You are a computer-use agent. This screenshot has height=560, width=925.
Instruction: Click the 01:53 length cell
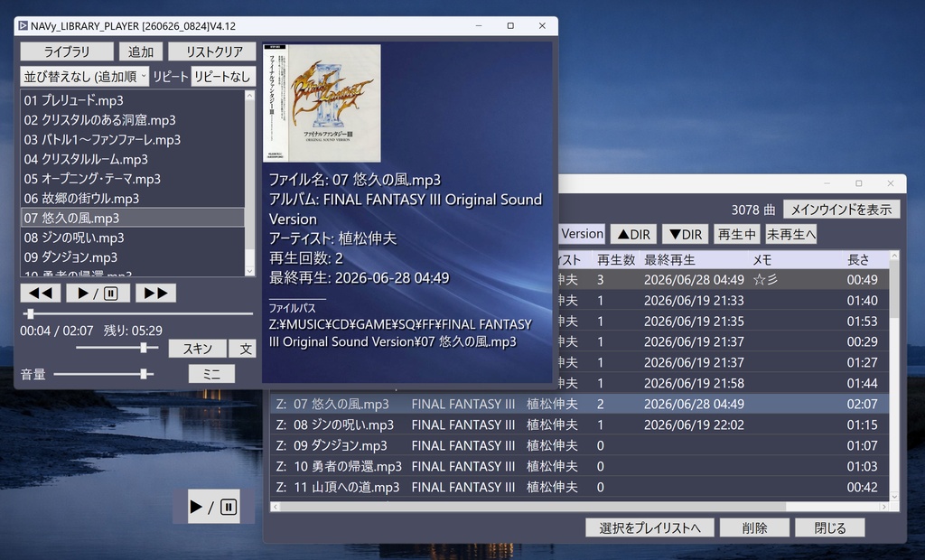coord(862,321)
